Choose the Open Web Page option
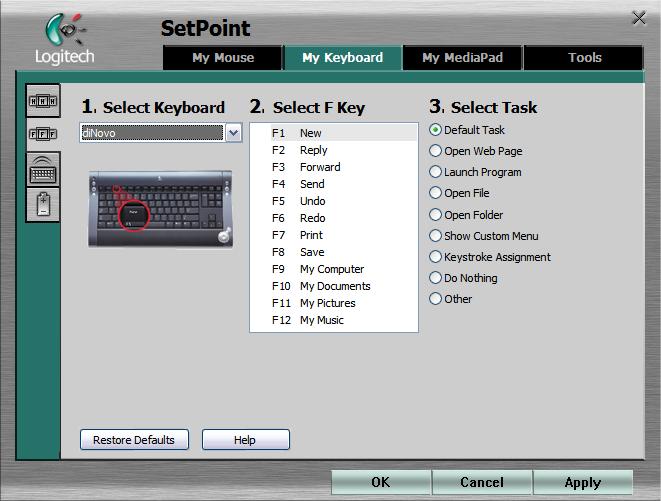The height and width of the screenshot is (501, 661). point(435,151)
